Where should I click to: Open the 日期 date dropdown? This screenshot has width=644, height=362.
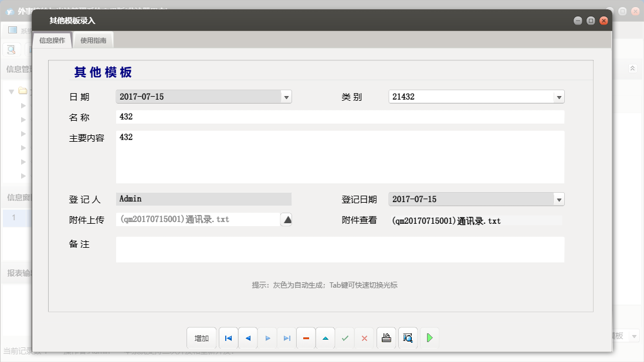click(287, 97)
